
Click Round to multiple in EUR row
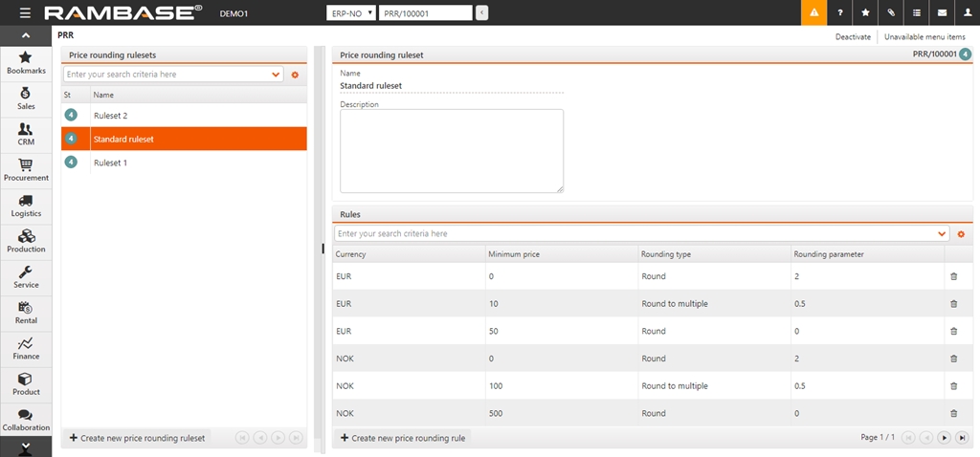675,303
